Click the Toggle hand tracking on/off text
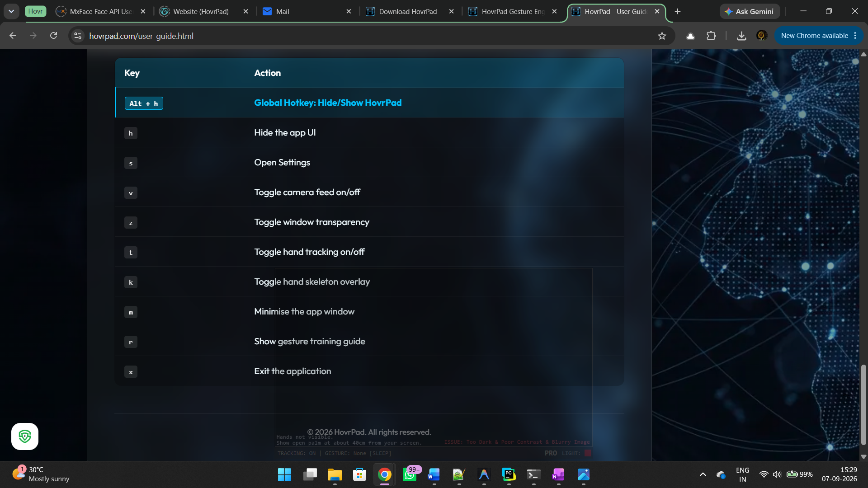Screen dimensions: 868x488 pos(309,252)
